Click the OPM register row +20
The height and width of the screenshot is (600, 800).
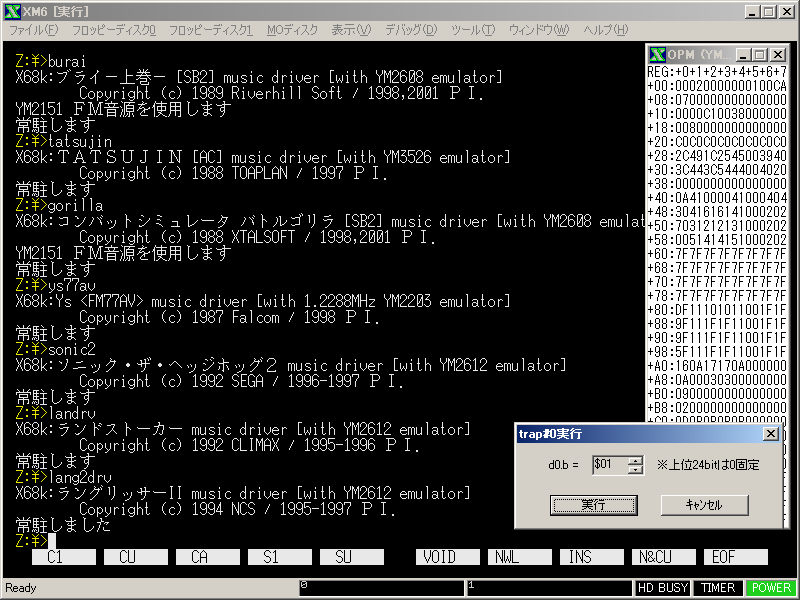tap(717, 142)
